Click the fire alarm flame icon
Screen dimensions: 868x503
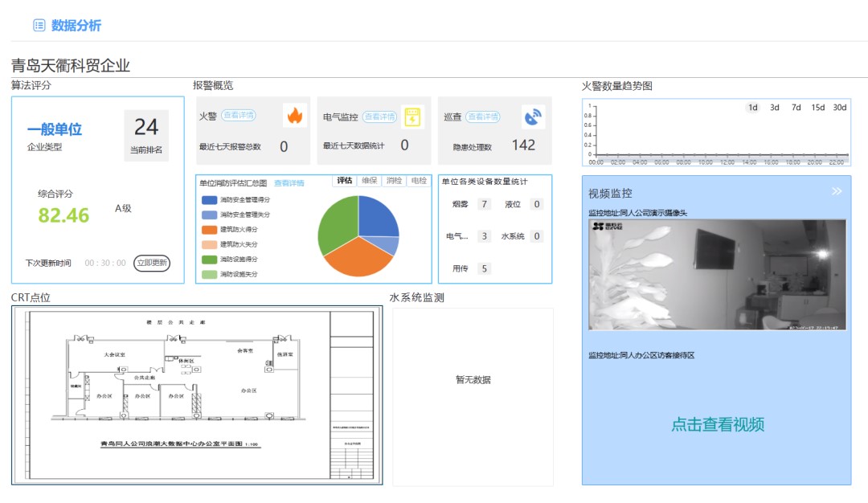[295, 116]
